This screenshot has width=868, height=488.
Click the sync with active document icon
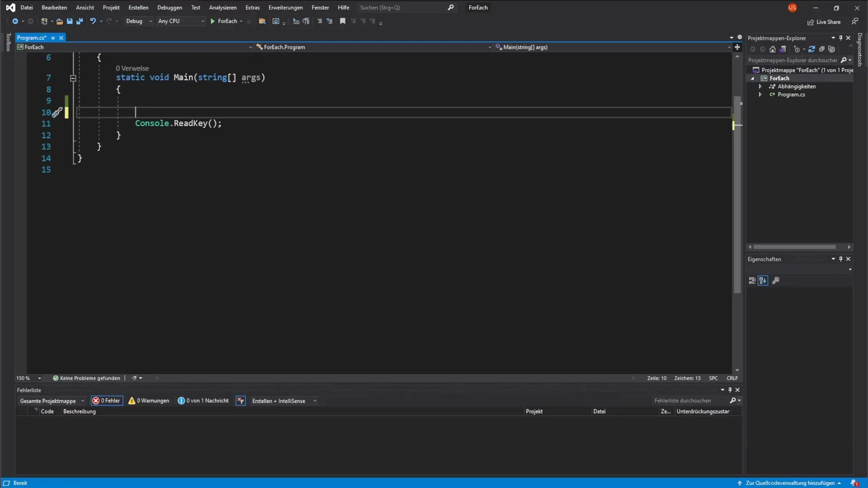click(812, 49)
